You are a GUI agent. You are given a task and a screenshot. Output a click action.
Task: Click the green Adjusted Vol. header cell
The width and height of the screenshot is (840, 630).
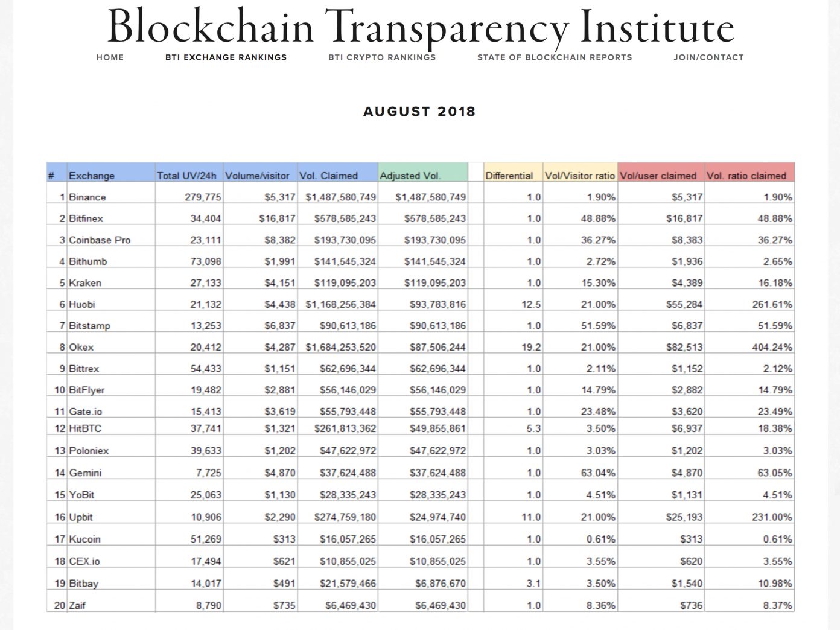[410, 176]
